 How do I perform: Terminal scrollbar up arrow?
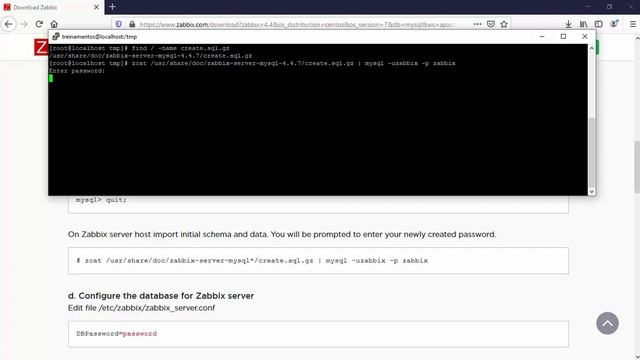coord(592,48)
